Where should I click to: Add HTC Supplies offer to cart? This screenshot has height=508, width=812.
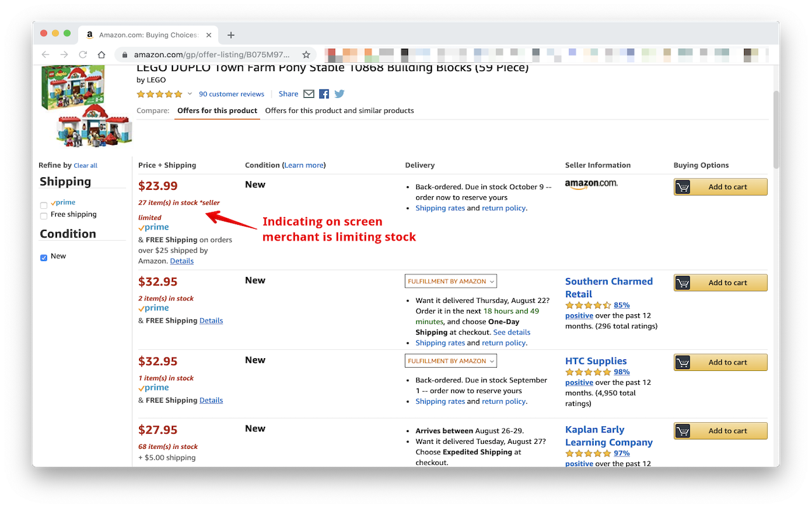(x=721, y=362)
